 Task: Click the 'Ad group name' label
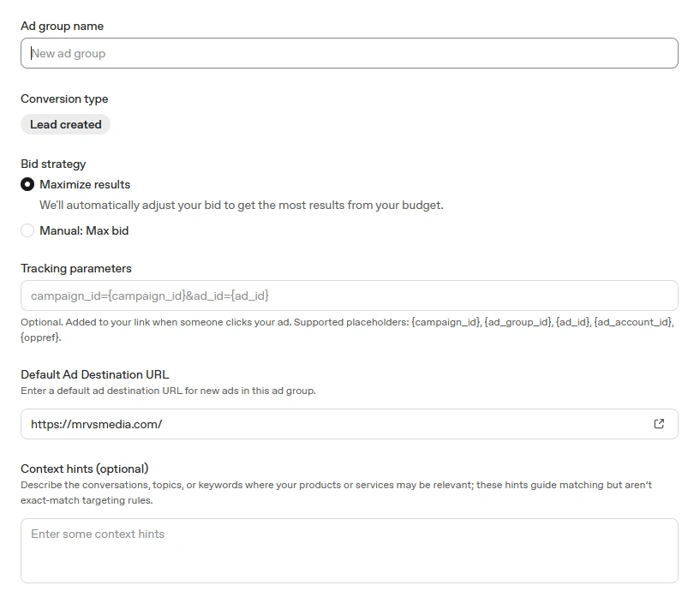click(x=62, y=26)
